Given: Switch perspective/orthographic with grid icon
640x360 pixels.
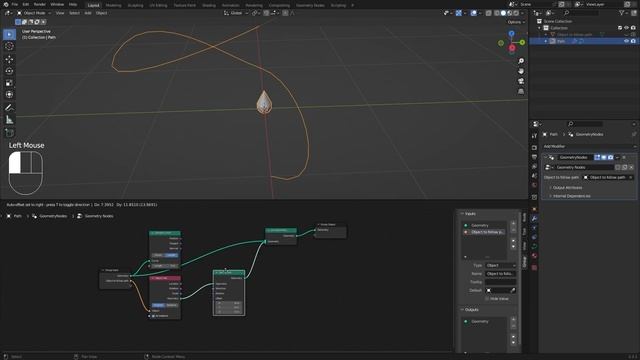Looking at the screenshot, I should pos(521,91).
